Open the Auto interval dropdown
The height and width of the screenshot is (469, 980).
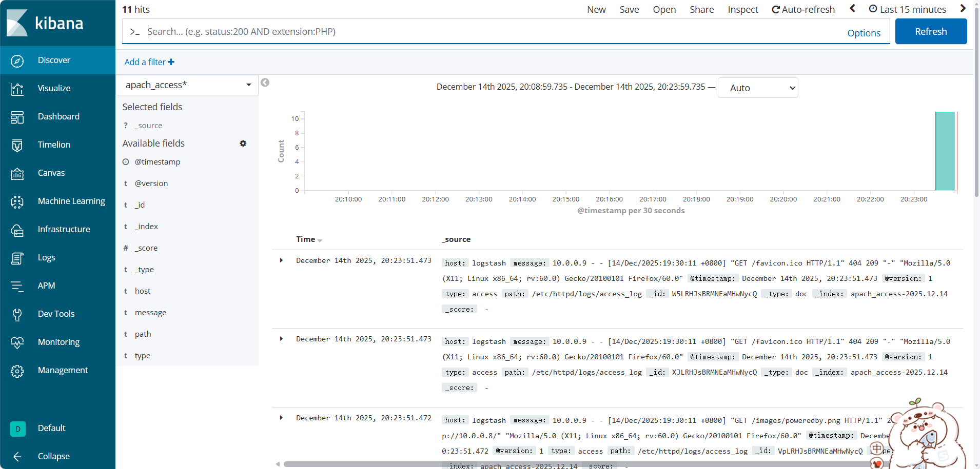[758, 88]
